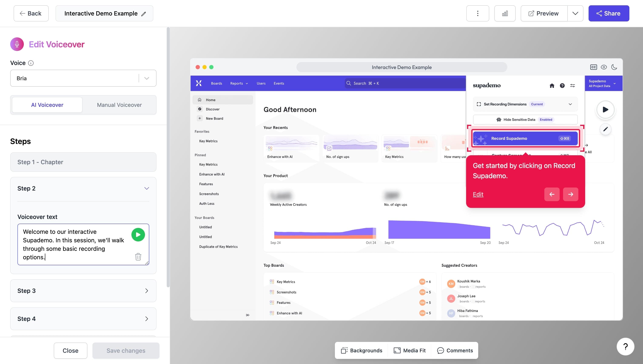Delete voiceover with the trash icon
Viewport: 643px width, 364px height.
(138, 257)
